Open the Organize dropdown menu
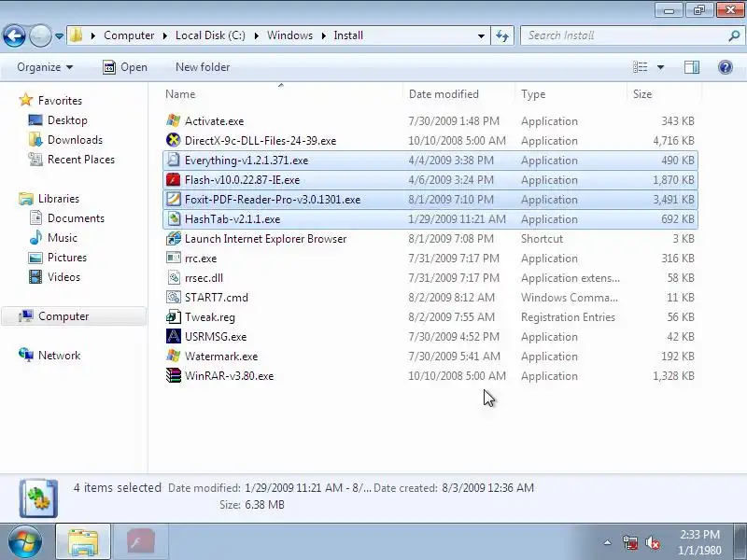Viewport: 747px width, 560px height. coord(45,67)
